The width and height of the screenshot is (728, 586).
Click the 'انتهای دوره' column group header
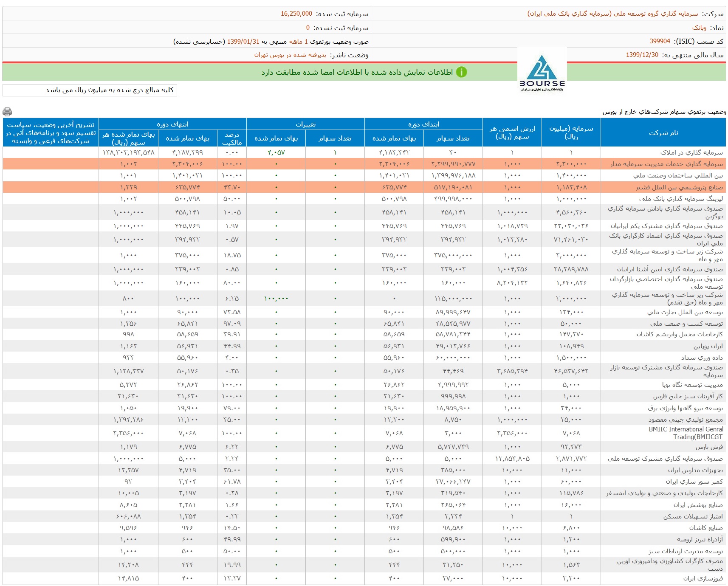point(172,124)
